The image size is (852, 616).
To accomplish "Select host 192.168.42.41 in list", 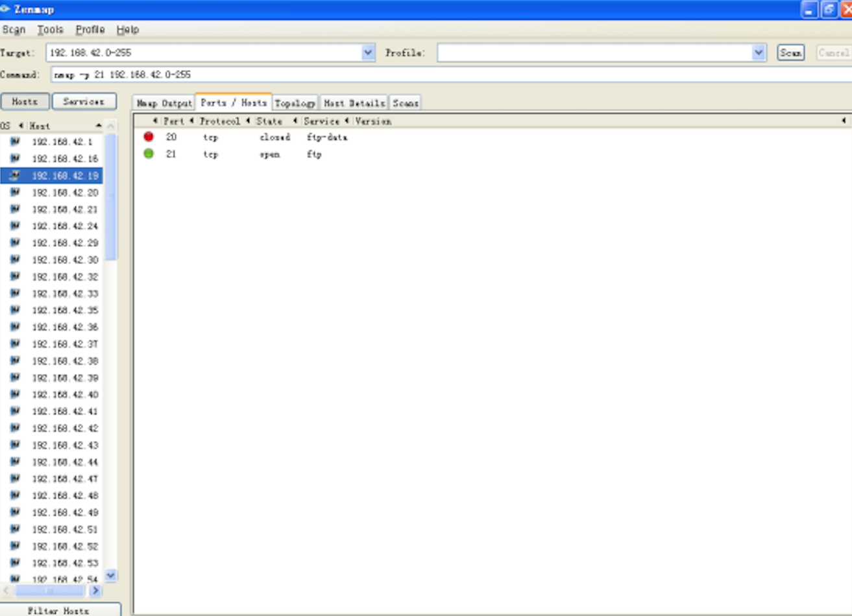I will coord(66,411).
